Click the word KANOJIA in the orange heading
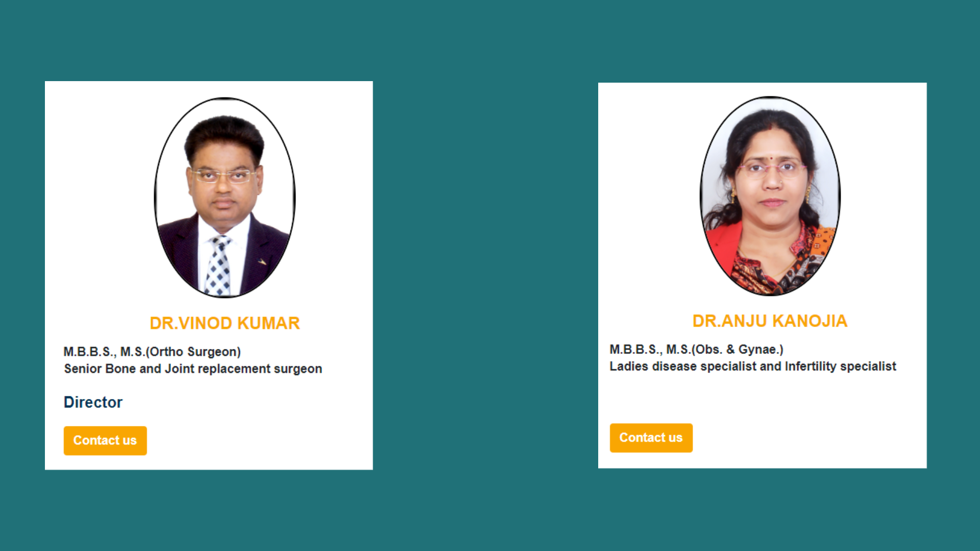Viewport: 980px width, 551px height. tap(810, 321)
